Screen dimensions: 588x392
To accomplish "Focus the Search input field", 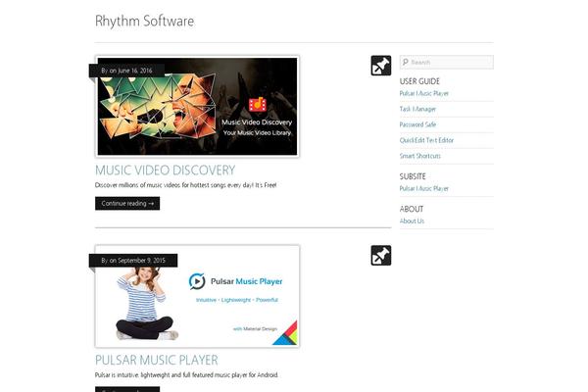I will 446,63.
